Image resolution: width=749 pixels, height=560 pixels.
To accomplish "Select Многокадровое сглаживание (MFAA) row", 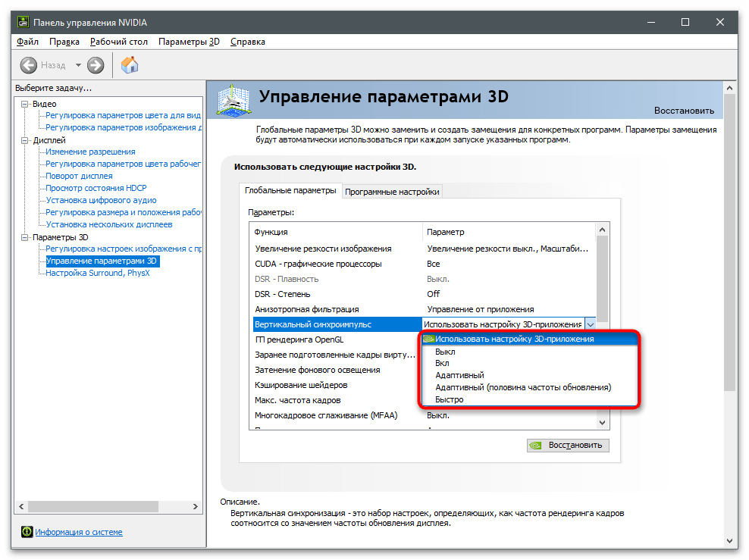I will tap(425, 415).
